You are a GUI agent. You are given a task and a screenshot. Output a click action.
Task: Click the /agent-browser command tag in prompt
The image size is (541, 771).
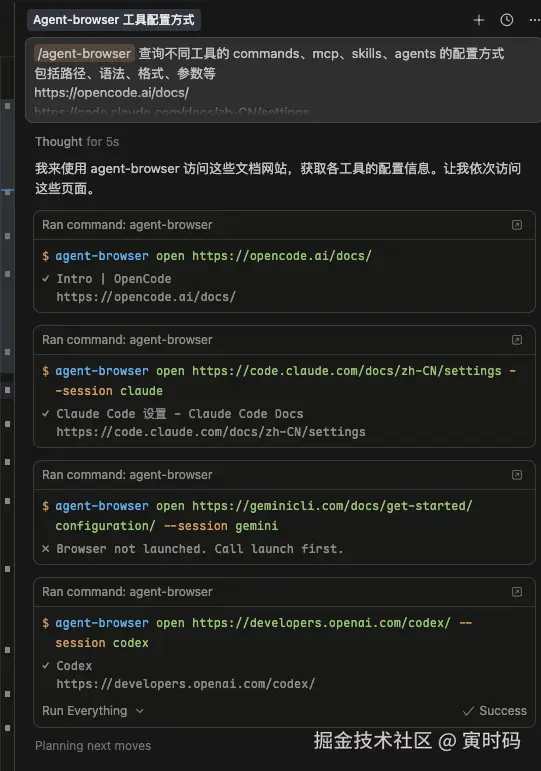pos(84,54)
